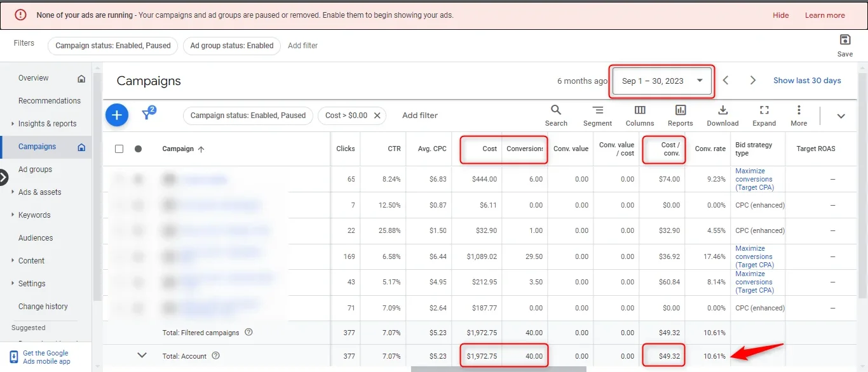This screenshot has height=372, width=868.
Task: Sort by Conv. rate column
Action: [x=710, y=149]
